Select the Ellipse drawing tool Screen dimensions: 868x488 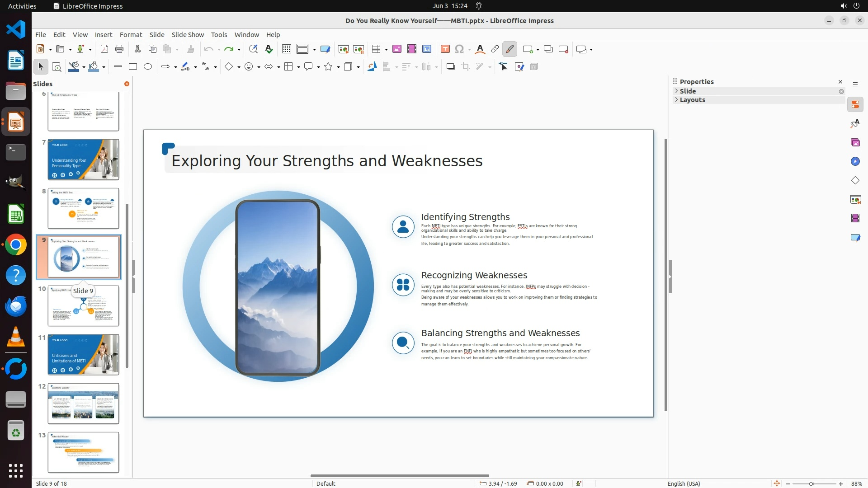coord(148,67)
